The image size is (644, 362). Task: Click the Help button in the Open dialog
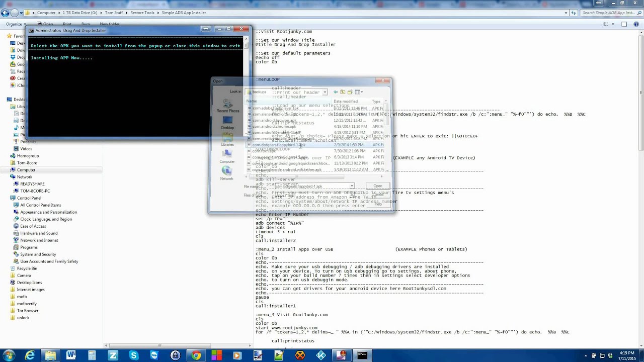[x=378, y=204]
